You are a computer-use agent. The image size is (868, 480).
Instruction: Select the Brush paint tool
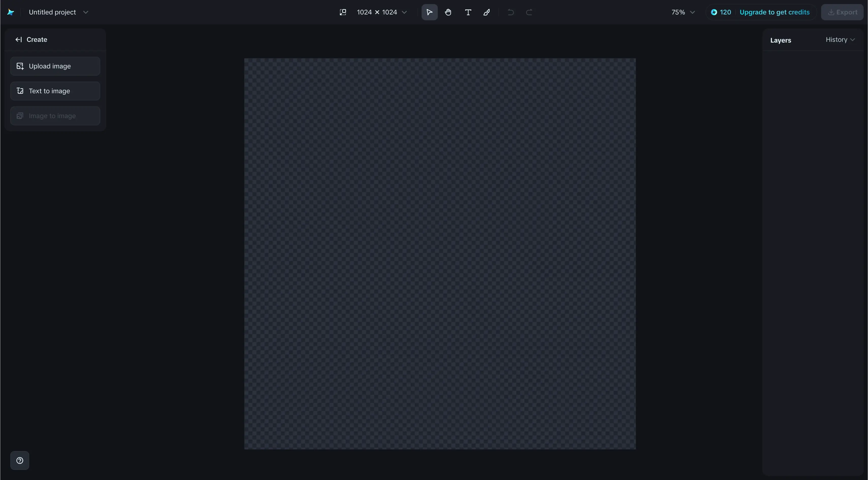pos(487,12)
